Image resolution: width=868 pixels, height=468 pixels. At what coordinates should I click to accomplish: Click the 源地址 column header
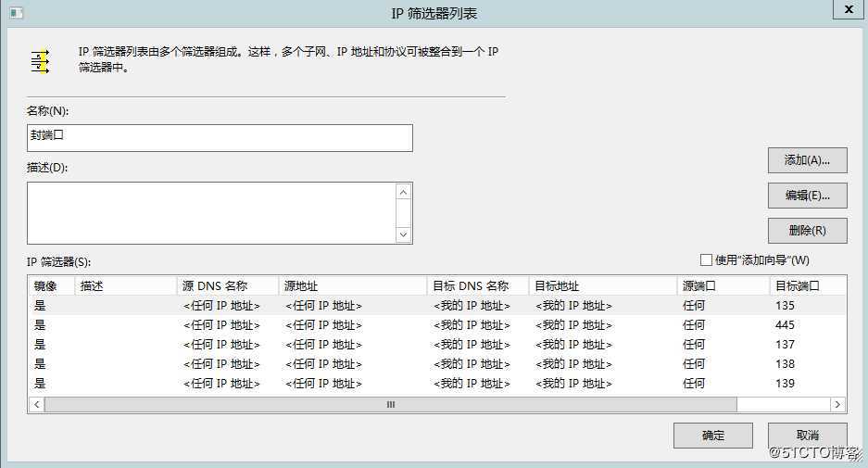(352, 285)
